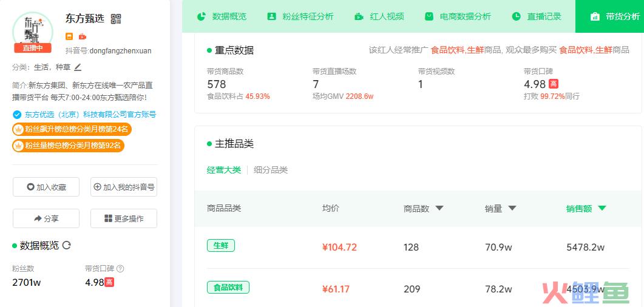Edit category with the pencil icon
The image size is (644, 307).
pyautogui.click(x=78, y=67)
